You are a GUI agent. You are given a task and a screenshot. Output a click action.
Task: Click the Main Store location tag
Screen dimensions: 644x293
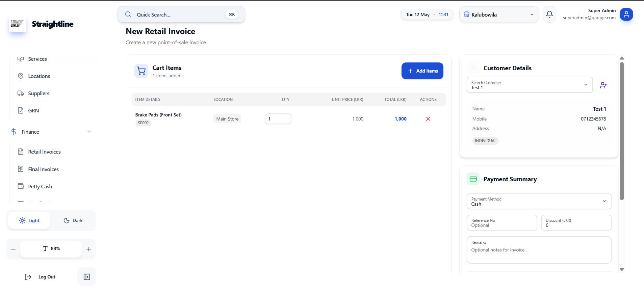(227, 119)
